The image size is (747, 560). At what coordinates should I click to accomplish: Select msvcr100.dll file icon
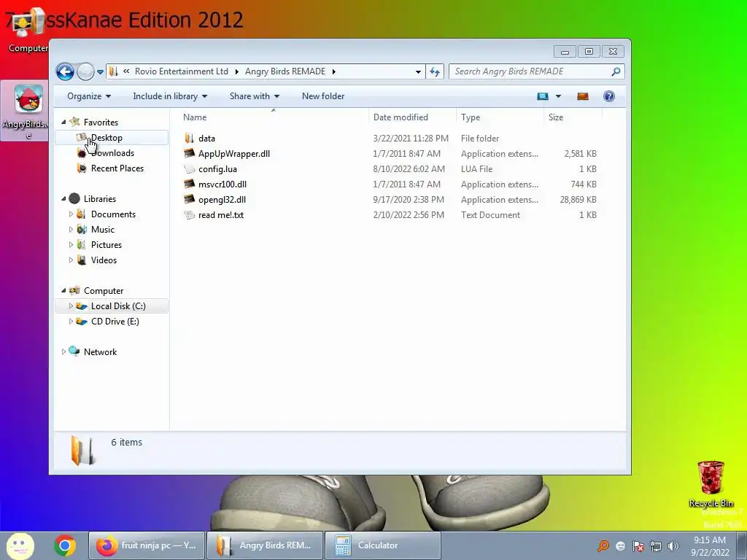pyautogui.click(x=190, y=184)
